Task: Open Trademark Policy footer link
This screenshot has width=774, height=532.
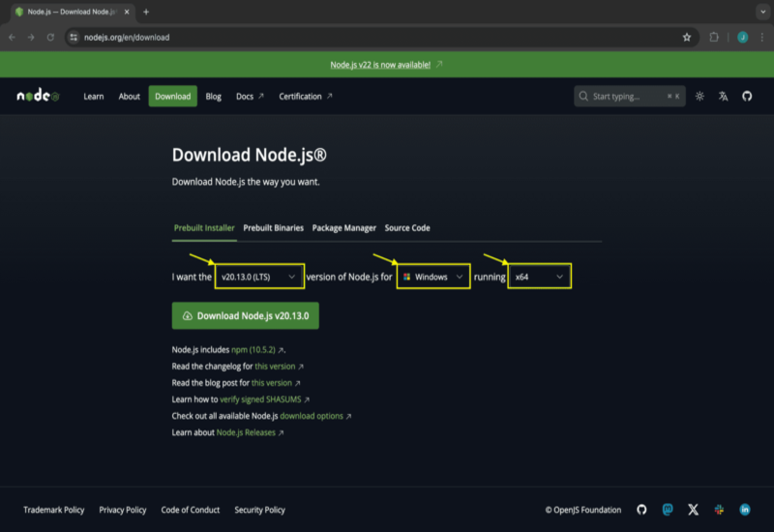Action: (x=54, y=510)
